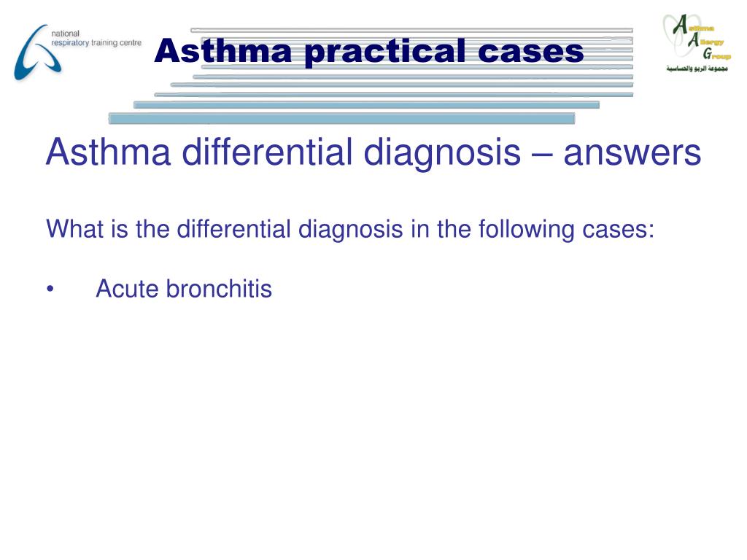Click the bullet dot before 'Acute bronchitis'
Image resolution: width=747 pixels, height=560 pixels.
coord(50,289)
